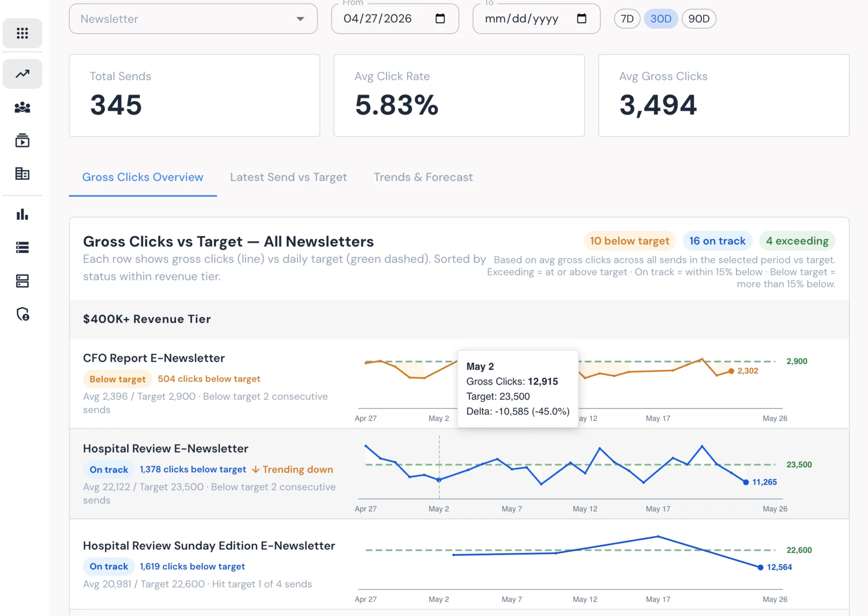Open the server storage icon
868x616 pixels.
(22, 281)
